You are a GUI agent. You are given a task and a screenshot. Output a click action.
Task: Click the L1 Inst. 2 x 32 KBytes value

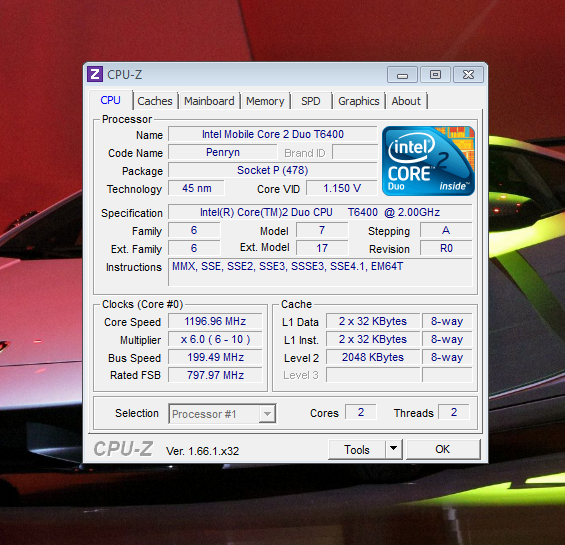point(373,339)
